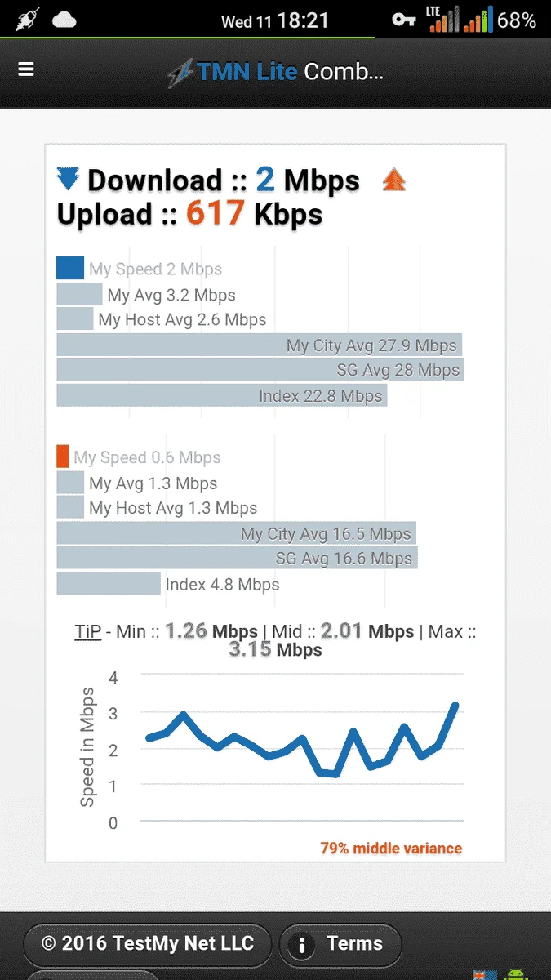Select the My City Avg 27.9 Mbps bar

pos(260,345)
